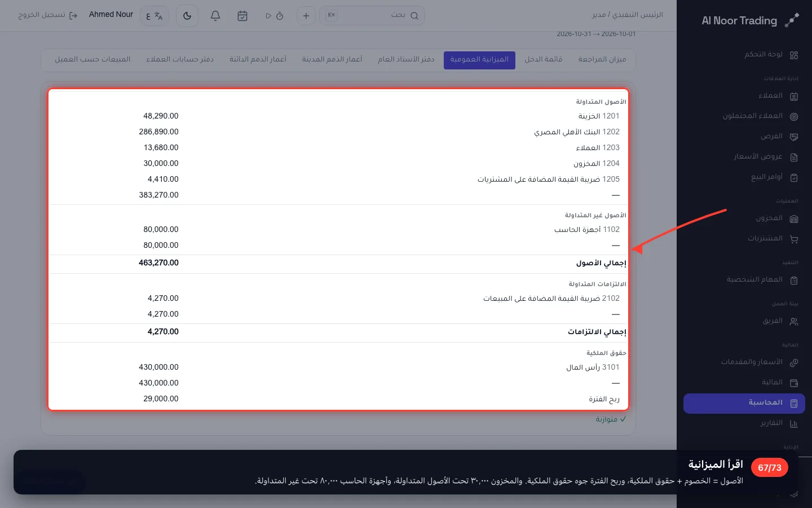Open أعمار الذمم الدائنة tab
This screenshot has height=508, width=812.
pyautogui.click(x=258, y=59)
